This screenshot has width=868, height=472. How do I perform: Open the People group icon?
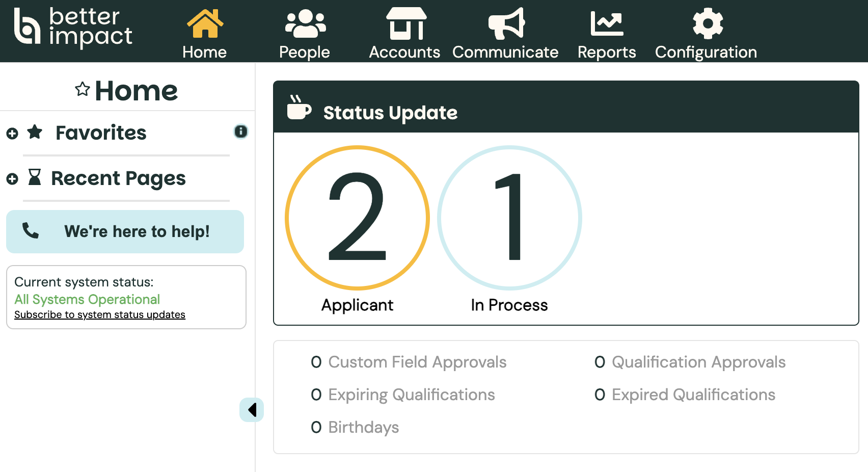pyautogui.click(x=305, y=24)
